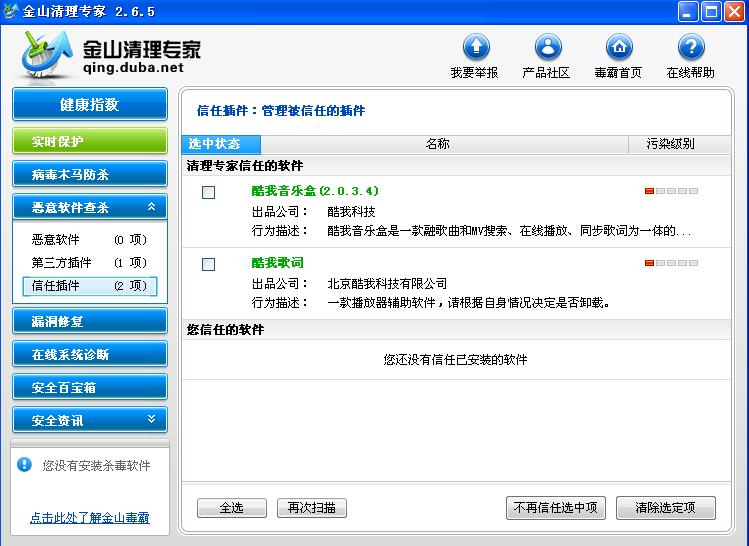The height and width of the screenshot is (546, 749).
Task: Check the 酷我音乐盒 checkbox
Action: (208, 193)
